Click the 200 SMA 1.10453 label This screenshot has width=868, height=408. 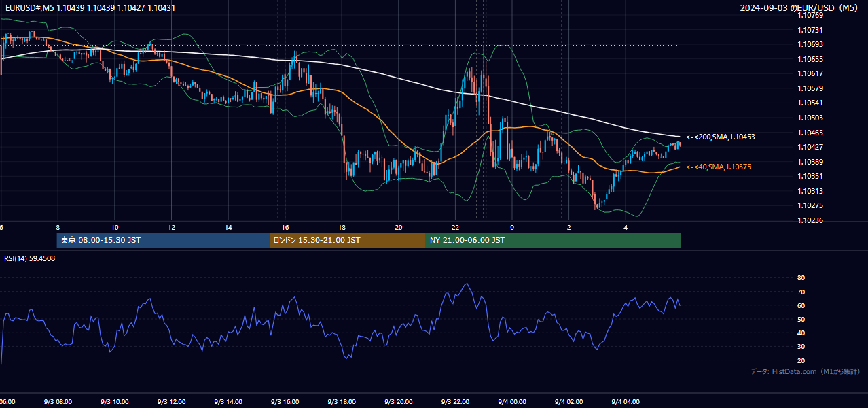[x=721, y=137]
